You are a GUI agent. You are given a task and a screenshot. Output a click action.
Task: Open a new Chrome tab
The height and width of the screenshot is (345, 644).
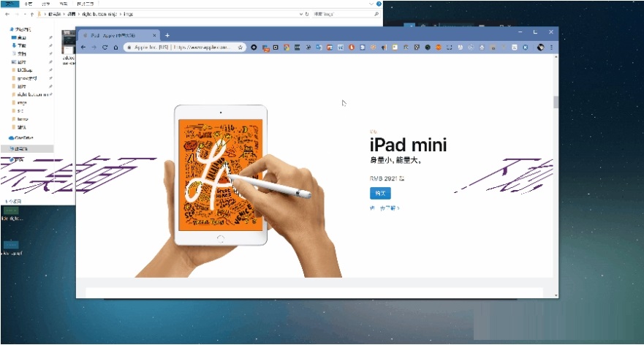pos(167,35)
